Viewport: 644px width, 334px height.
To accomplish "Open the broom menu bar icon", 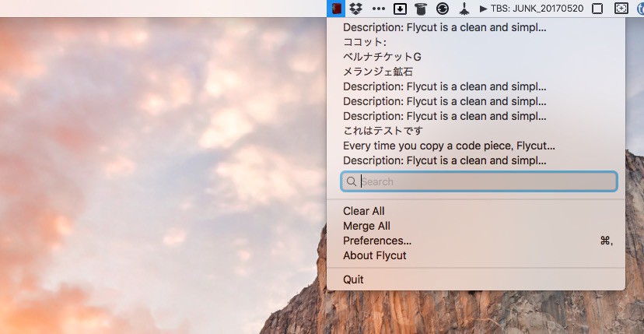I will click(x=464, y=9).
